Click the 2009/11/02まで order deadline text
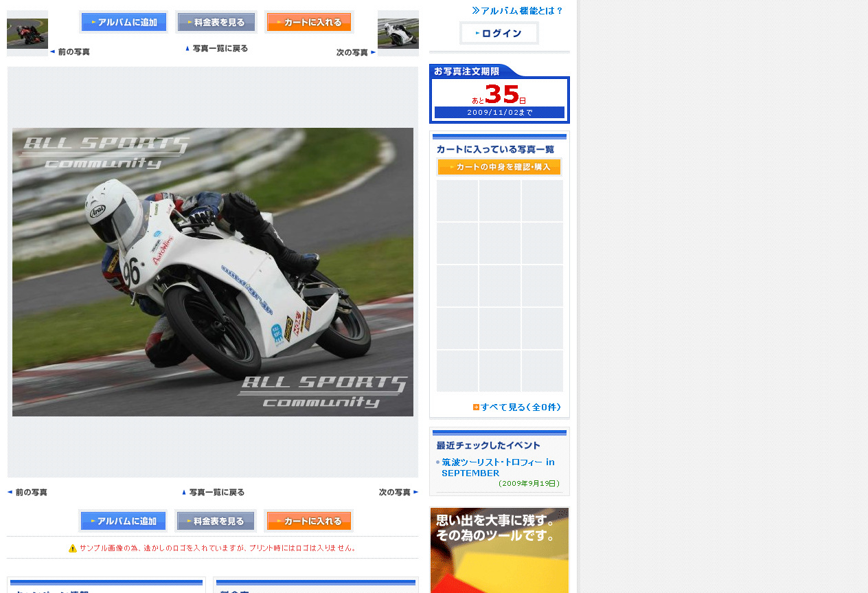 click(499, 112)
